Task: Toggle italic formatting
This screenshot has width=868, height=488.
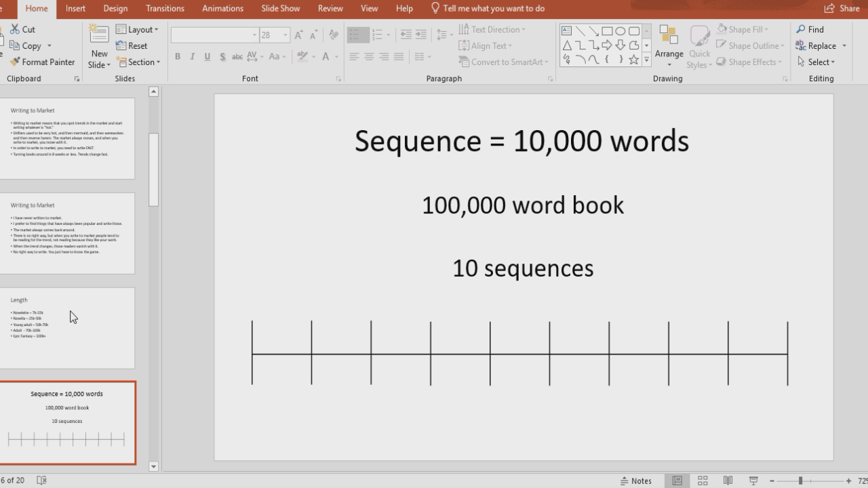Action: pyautogui.click(x=192, y=57)
